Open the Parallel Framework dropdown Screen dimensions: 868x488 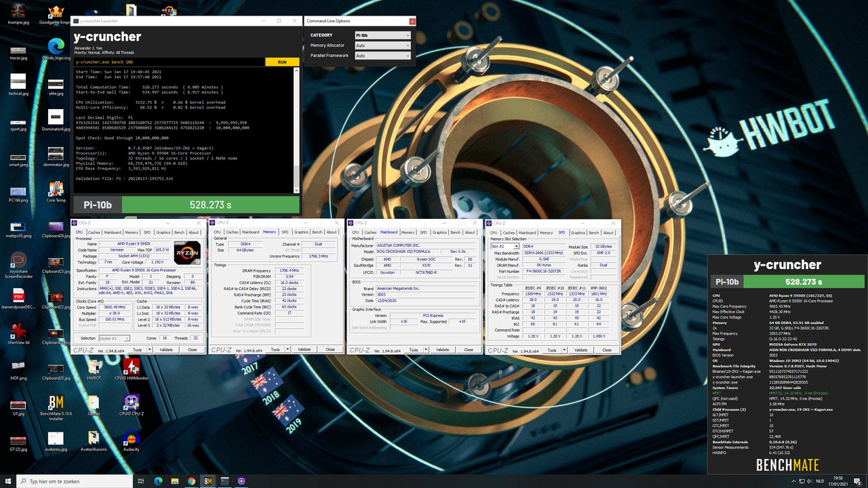pos(382,56)
